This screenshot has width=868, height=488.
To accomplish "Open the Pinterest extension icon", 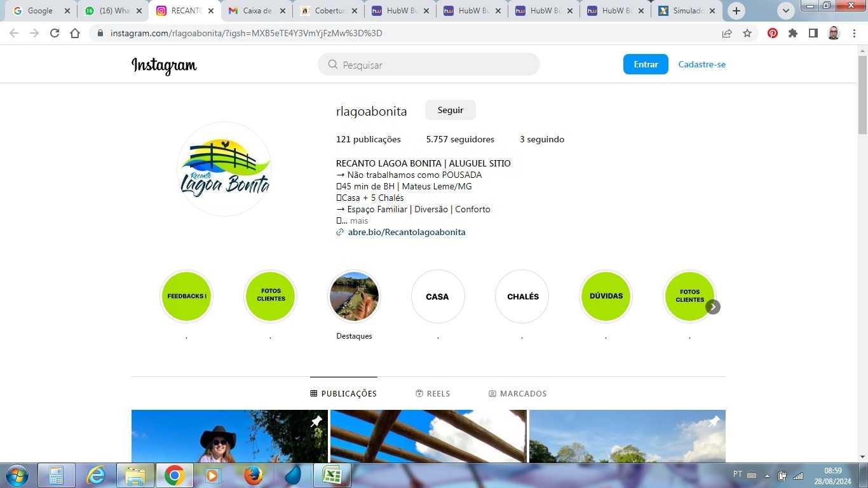I will pos(773,33).
